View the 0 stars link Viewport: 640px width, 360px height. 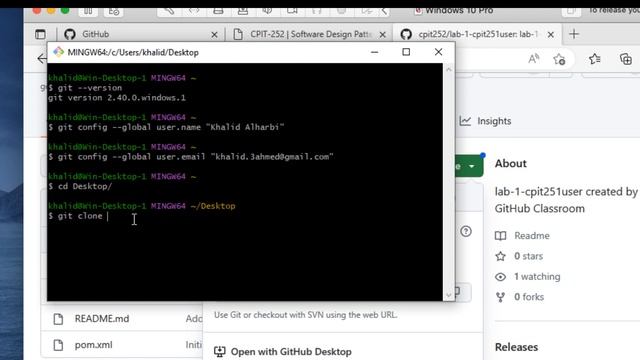coord(528,256)
